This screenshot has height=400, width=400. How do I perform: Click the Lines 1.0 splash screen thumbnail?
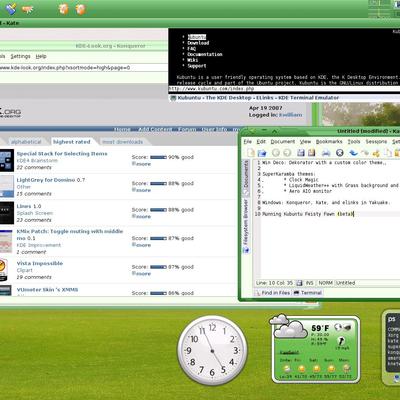(x=7, y=213)
